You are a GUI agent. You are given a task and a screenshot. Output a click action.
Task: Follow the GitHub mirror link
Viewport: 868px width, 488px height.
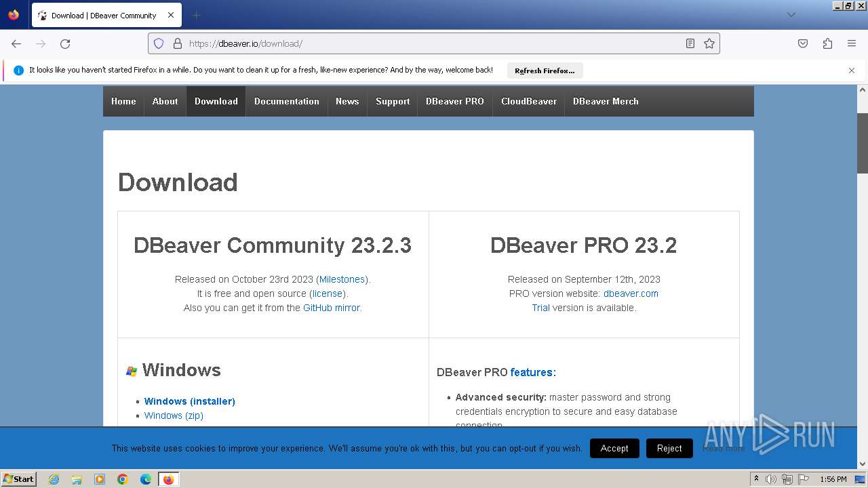tap(332, 308)
